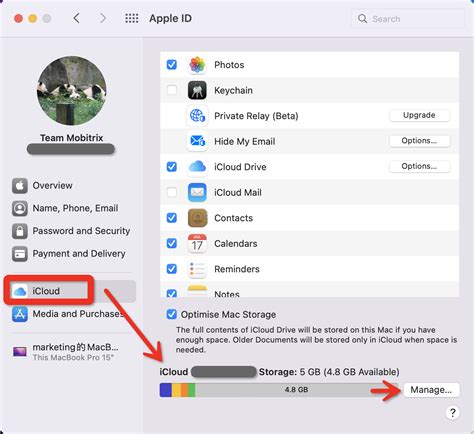Open Options for iCloud Drive
Image resolution: width=474 pixels, height=434 pixels.
pyautogui.click(x=419, y=166)
